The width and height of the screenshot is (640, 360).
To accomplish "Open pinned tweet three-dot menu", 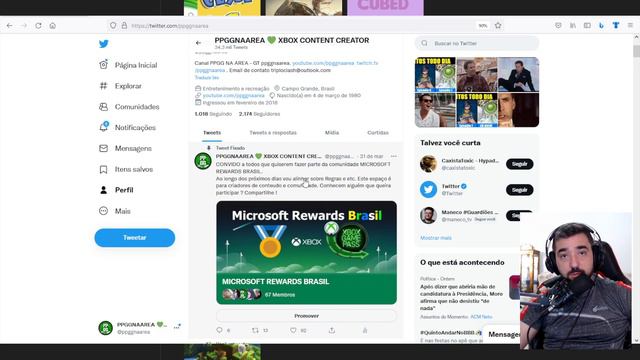I will (x=393, y=156).
